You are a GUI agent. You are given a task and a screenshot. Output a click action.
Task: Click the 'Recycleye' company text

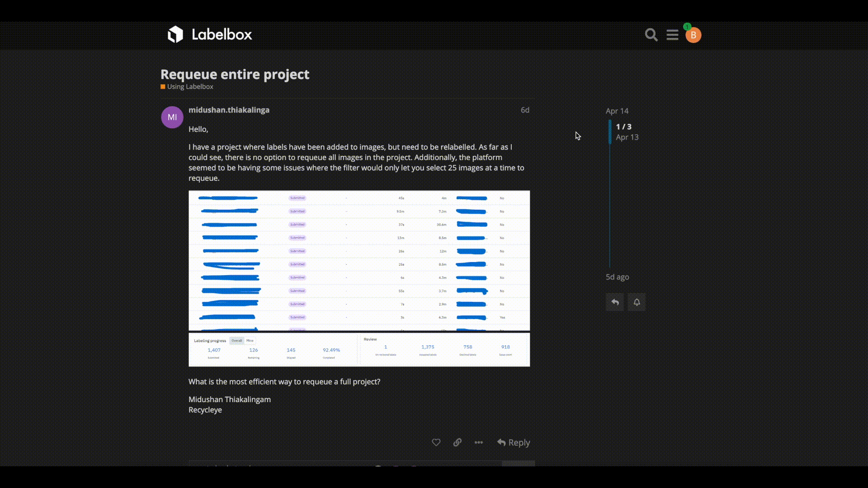[x=205, y=410]
